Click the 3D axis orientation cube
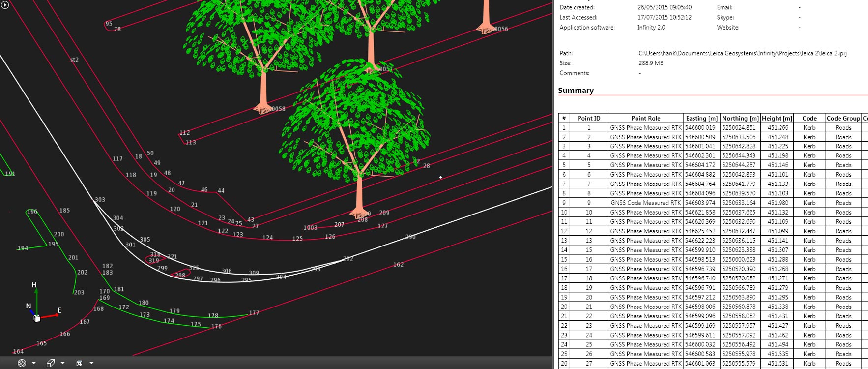 (37, 318)
